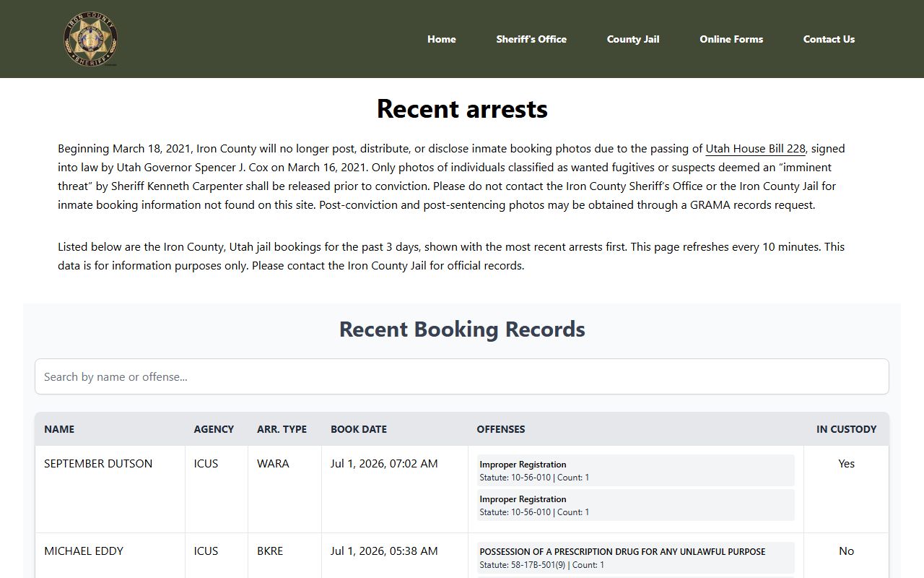The image size is (924, 578).
Task: Open the Home menu item
Action: 441,39
